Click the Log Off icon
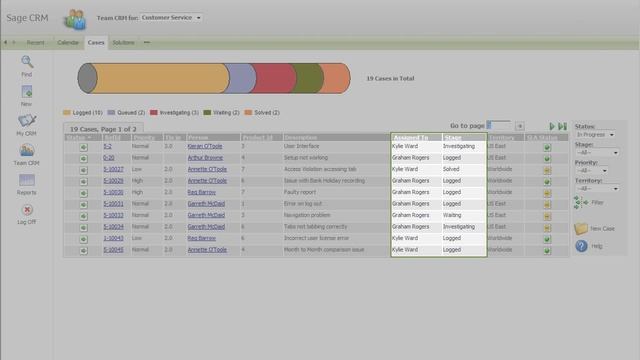The width and height of the screenshot is (640, 360). coord(27,210)
